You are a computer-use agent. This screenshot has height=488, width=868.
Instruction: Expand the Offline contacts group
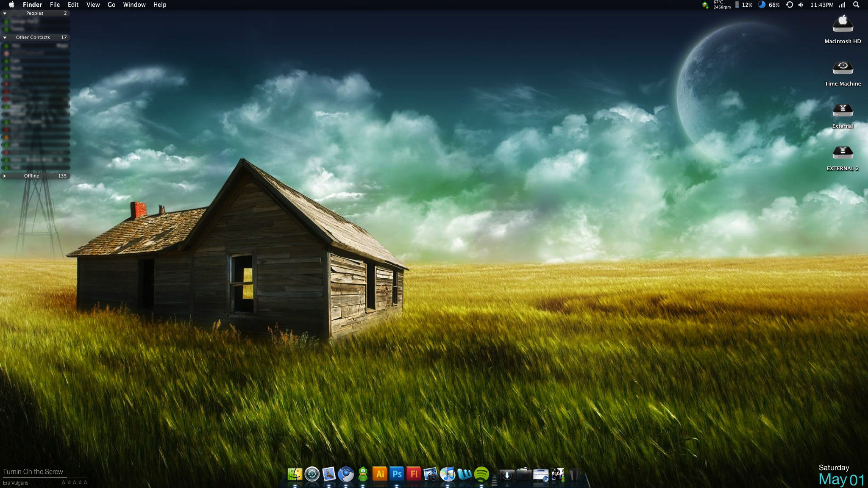[x=5, y=176]
